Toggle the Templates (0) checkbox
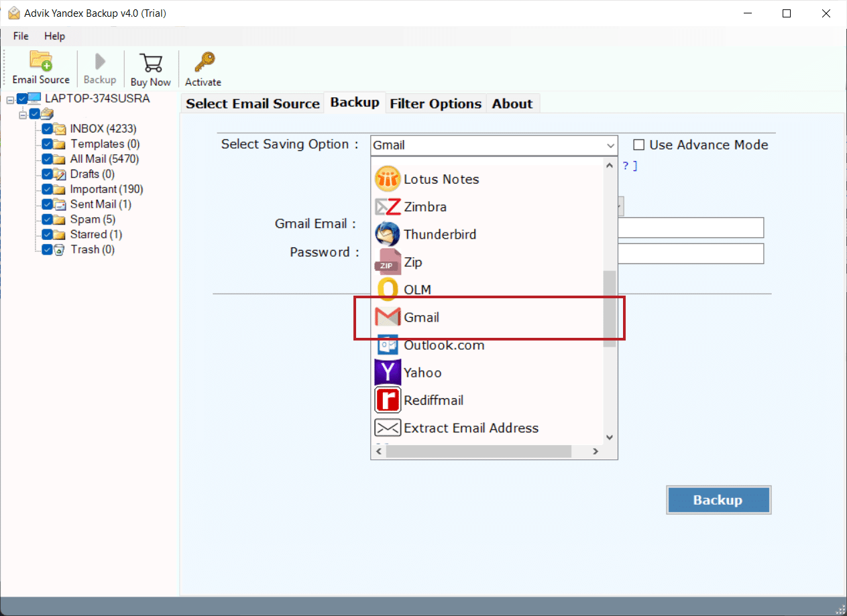 tap(47, 143)
